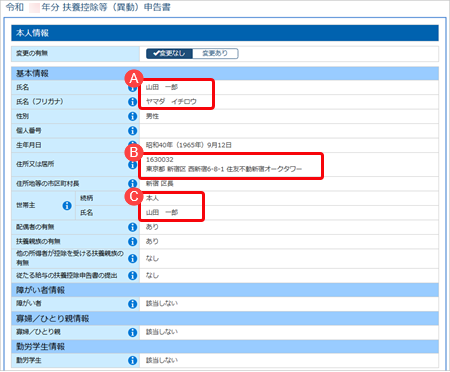Click the 個人番号 label
The width and height of the screenshot is (450, 372).
click(29, 131)
